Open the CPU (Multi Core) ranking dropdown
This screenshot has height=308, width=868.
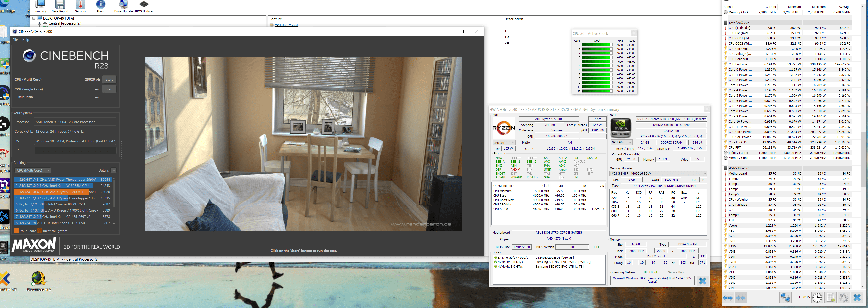pos(33,170)
